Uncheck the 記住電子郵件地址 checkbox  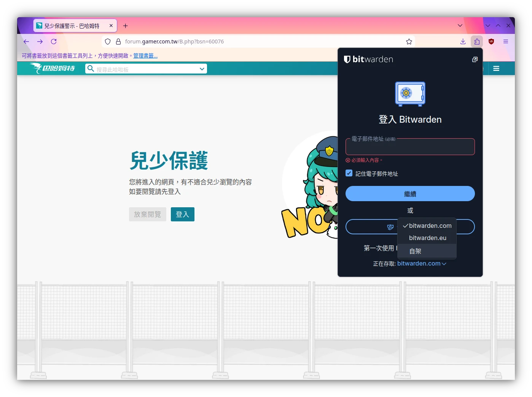pos(349,173)
